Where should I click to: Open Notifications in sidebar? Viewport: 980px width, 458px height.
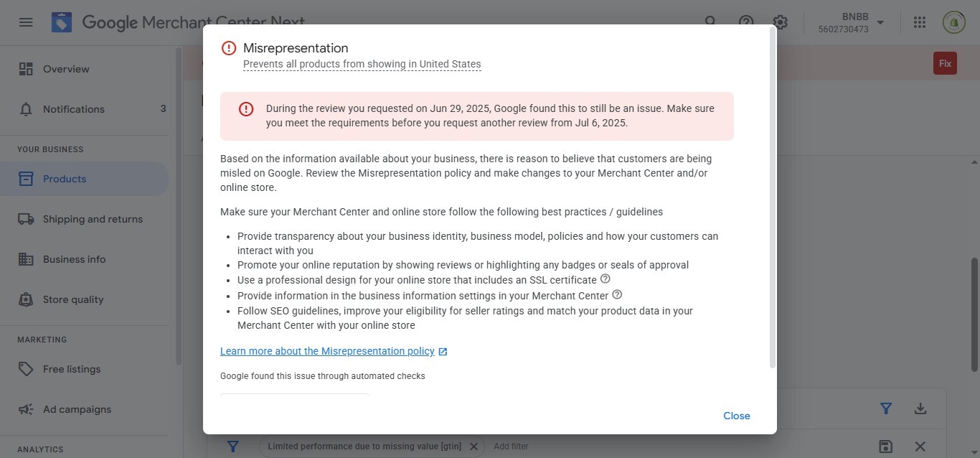(73, 109)
